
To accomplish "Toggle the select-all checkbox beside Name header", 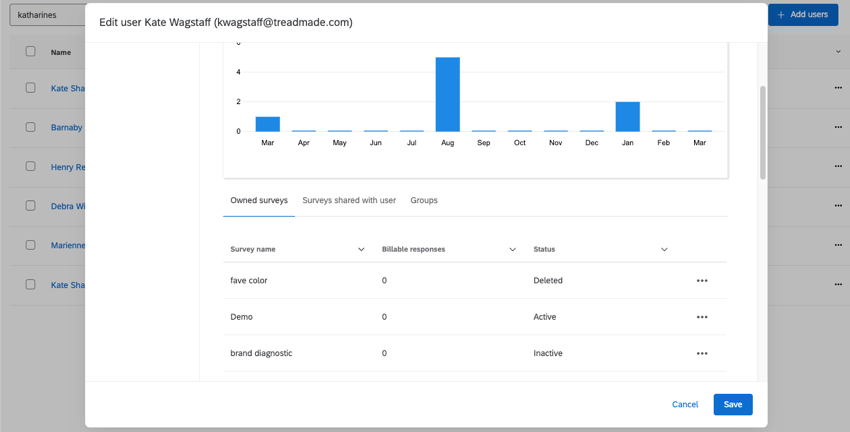I will coord(30,52).
